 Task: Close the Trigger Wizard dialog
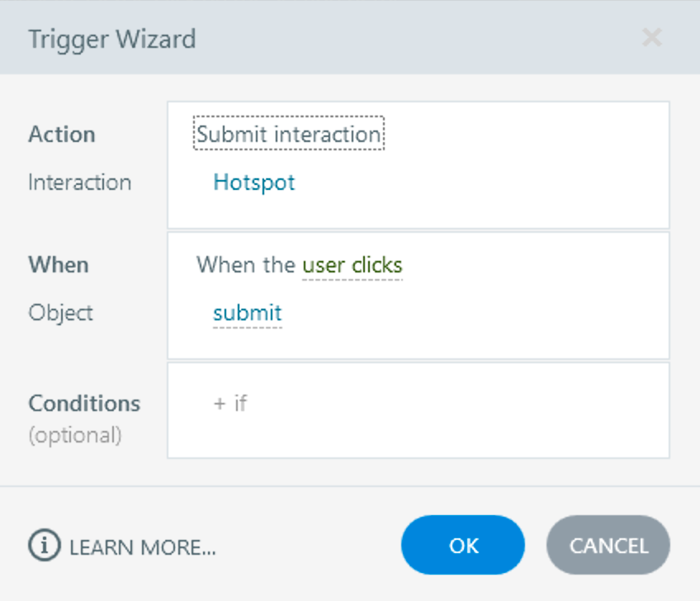pyautogui.click(x=651, y=38)
